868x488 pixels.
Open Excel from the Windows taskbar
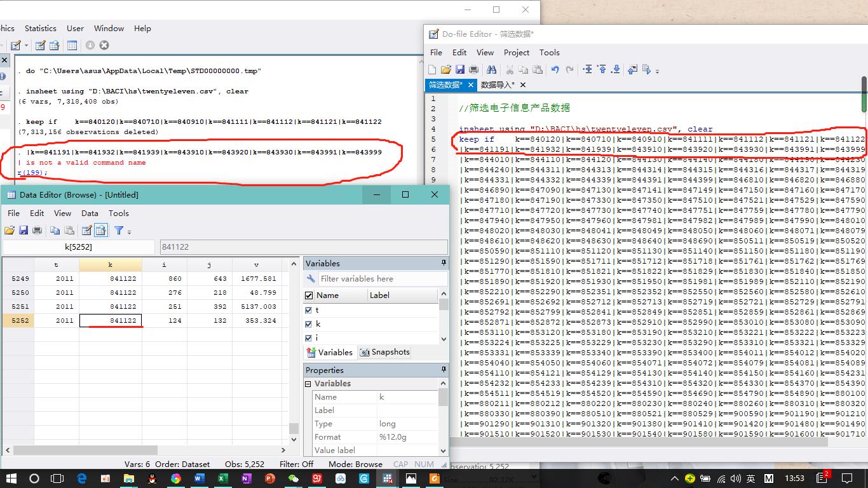pos(223,478)
